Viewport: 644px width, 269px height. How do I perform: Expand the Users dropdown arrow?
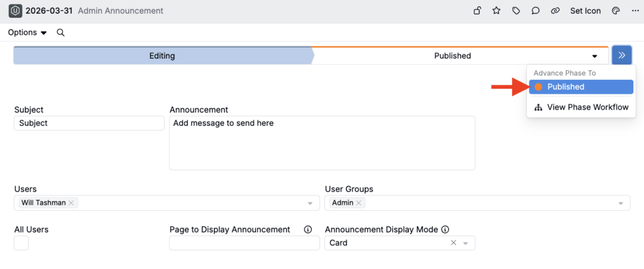(x=311, y=203)
